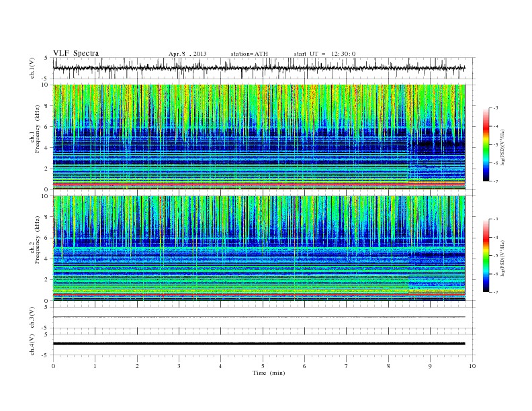532x411 pixels.
Task: Click time axis tick label '6'
Action: [304, 366]
